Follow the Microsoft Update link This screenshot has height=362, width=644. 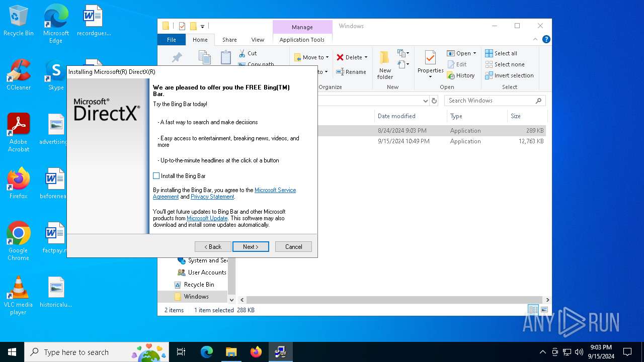207,218
